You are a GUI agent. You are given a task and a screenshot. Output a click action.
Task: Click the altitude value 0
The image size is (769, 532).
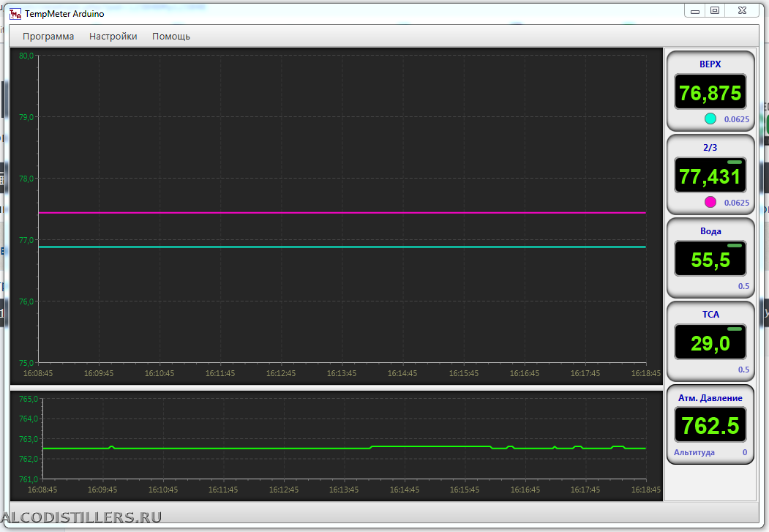[744, 452]
